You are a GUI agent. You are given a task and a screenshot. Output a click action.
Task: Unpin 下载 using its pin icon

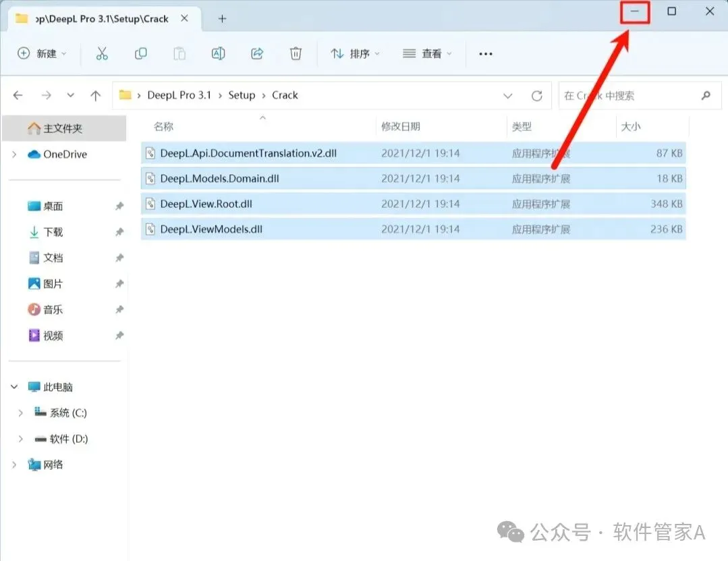119,232
